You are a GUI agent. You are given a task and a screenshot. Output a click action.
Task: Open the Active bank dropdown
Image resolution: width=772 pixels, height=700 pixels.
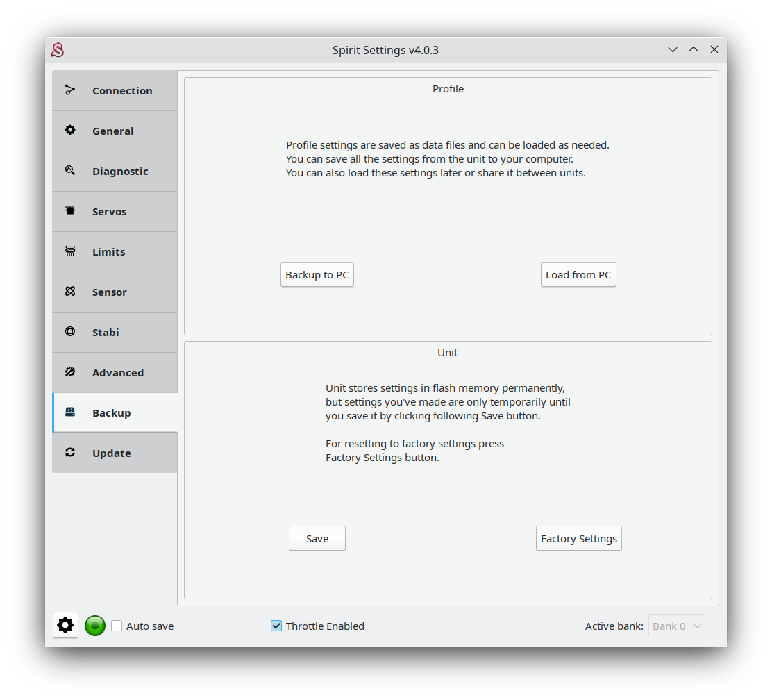(x=677, y=626)
